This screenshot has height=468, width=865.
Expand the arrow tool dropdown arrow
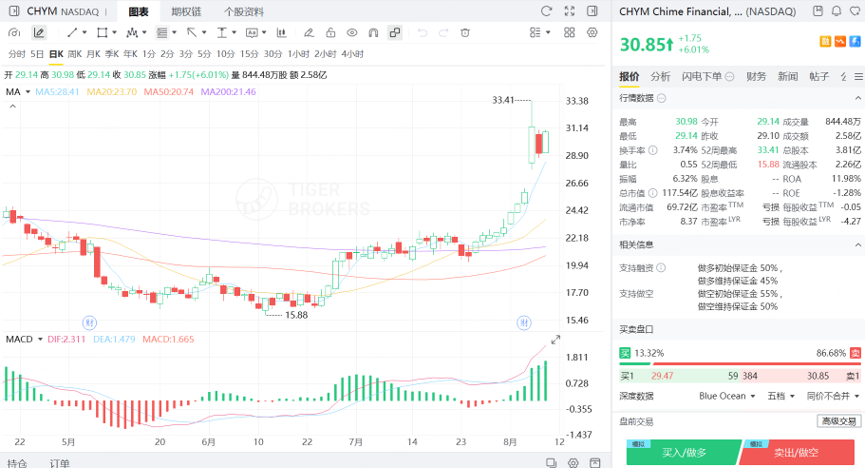pos(204,33)
